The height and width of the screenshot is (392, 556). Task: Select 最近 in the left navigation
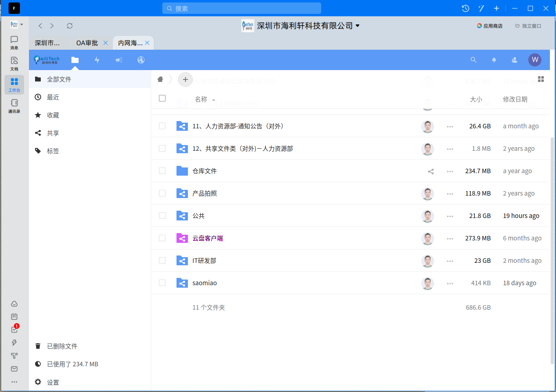pyautogui.click(x=53, y=97)
